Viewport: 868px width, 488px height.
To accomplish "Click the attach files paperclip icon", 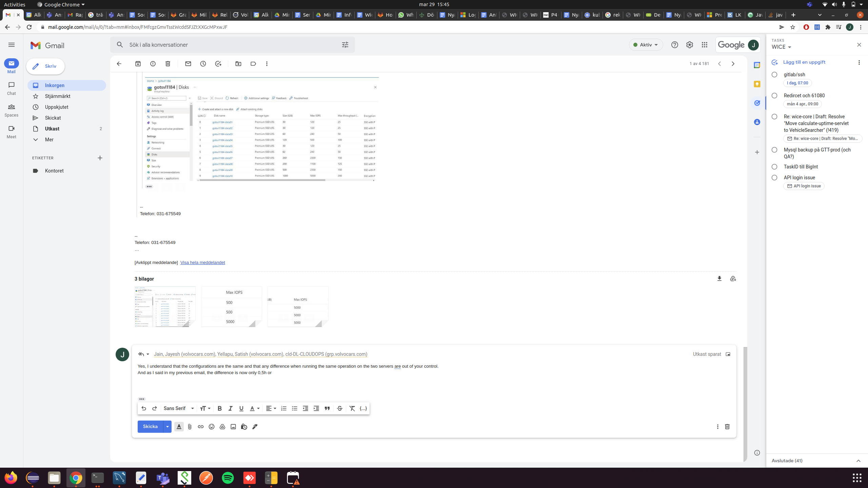I will coord(190,427).
